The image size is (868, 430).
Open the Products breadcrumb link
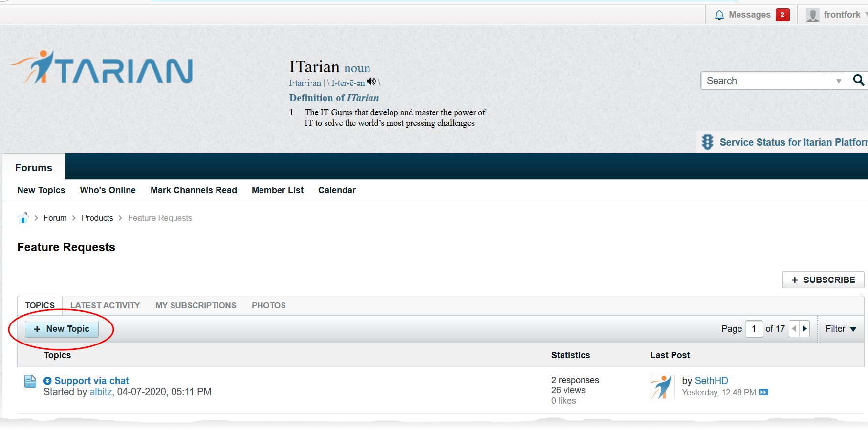[x=97, y=218]
